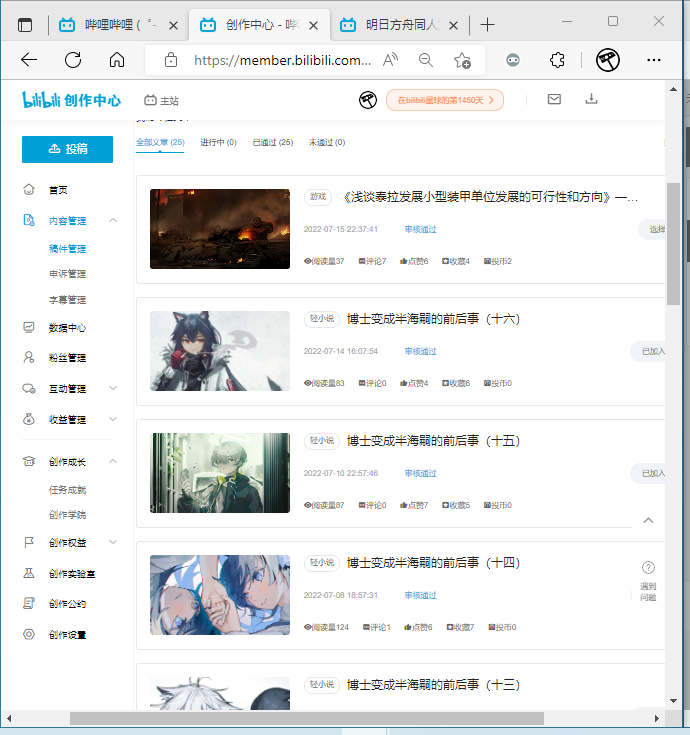Add page to favorites star icon
The height and width of the screenshot is (735, 690).
click(462, 60)
